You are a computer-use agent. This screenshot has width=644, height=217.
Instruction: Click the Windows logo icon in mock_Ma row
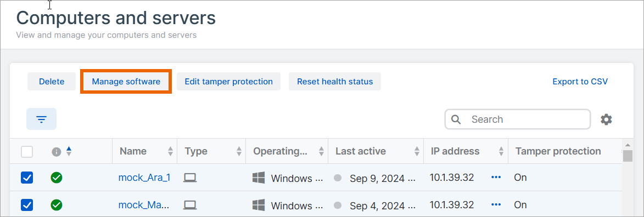click(x=259, y=205)
